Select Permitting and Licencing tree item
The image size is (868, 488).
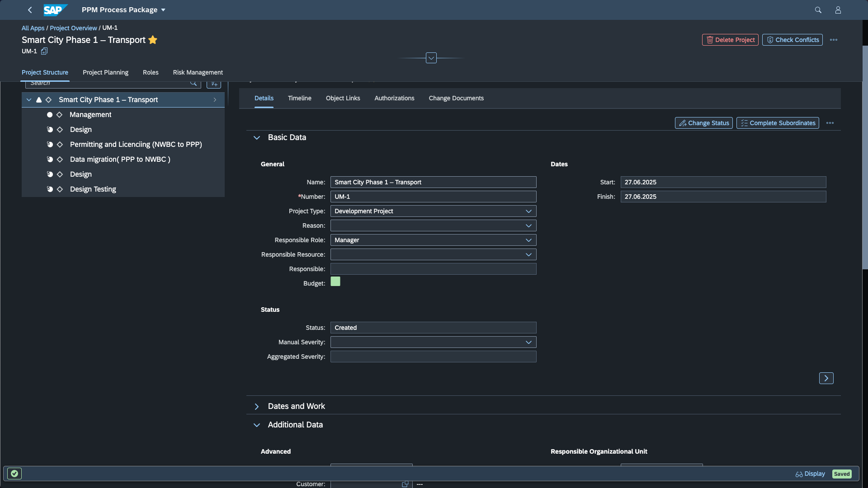point(136,144)
